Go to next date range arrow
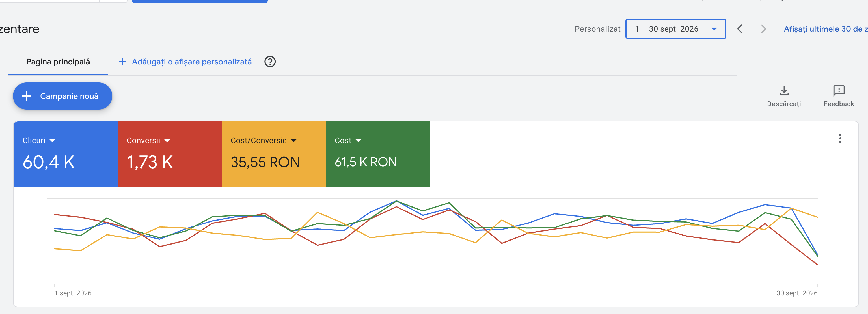 point(763,29)
